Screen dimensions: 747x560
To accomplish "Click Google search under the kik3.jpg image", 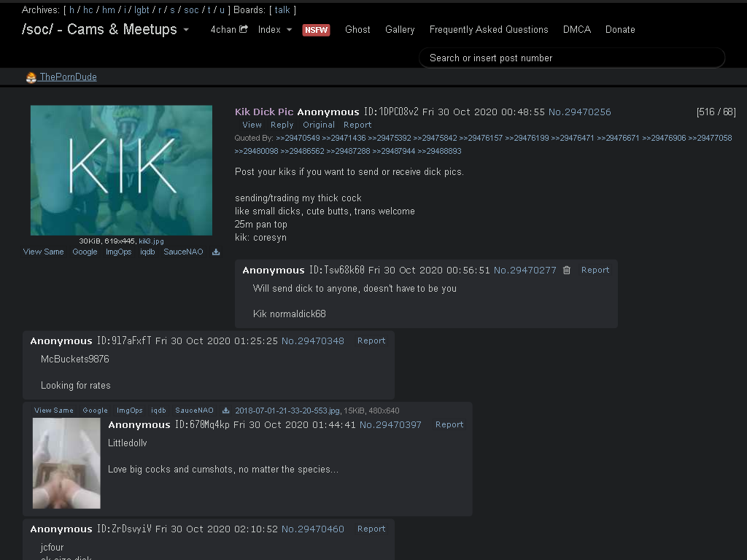I will click(85, 252).
